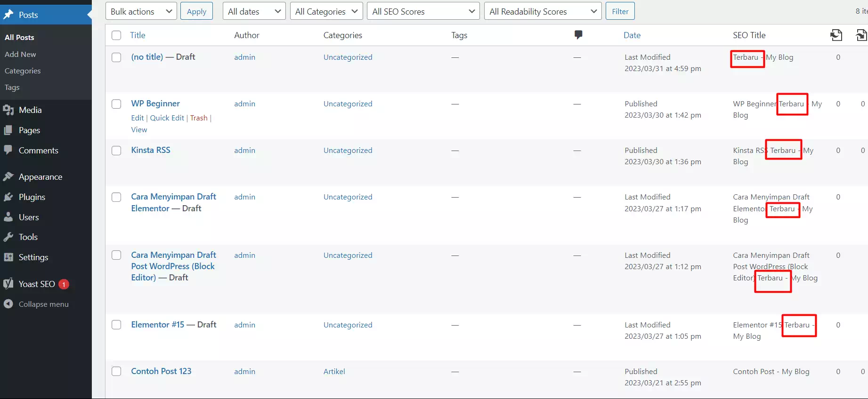Viewport: 868px width, 399px height.
Task: Open the (no title) draft link
Action: point(147,57)
